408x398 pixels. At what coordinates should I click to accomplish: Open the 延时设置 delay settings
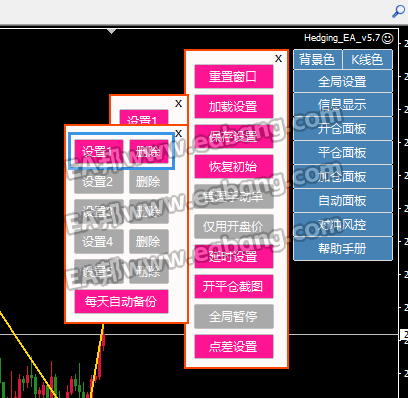click(234, 257)
